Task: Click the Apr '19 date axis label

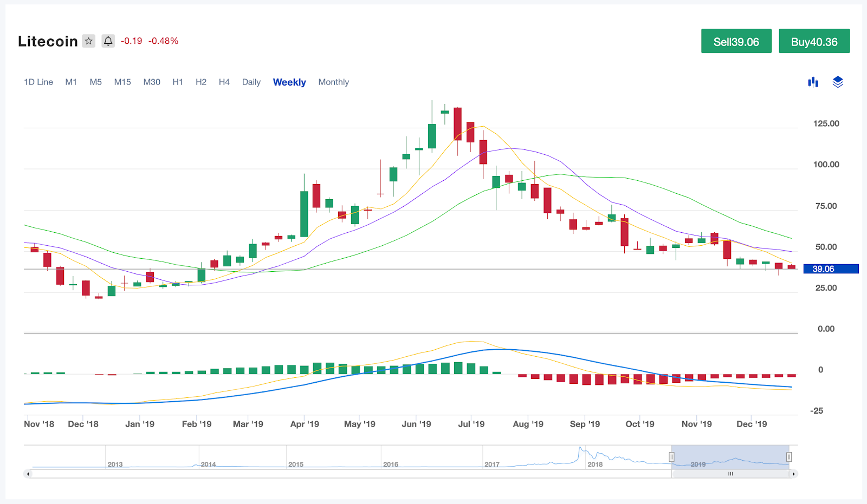Action: click(305, 424)
